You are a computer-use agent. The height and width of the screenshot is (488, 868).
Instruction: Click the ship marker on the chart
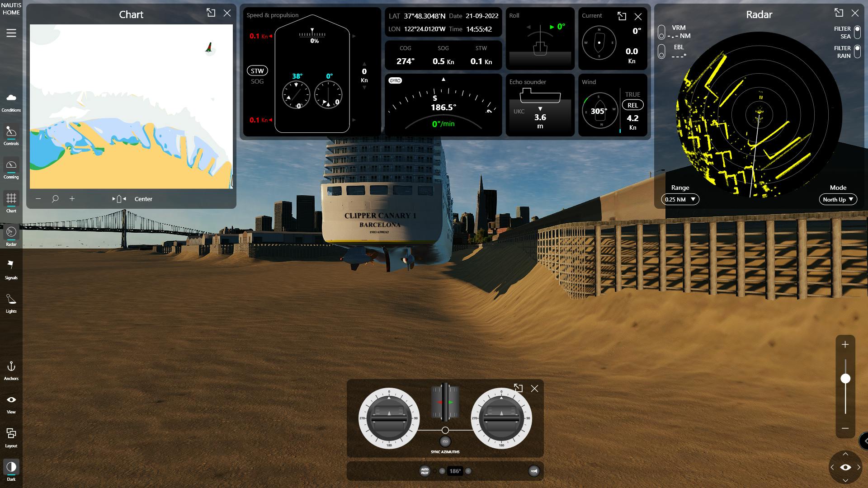tap(209, 47)
